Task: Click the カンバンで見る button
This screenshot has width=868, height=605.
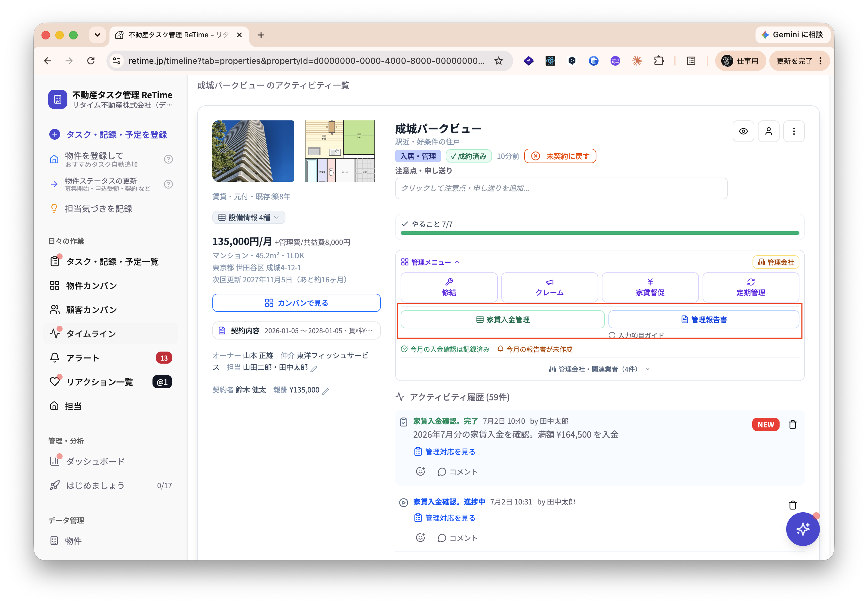Action: pos(296,303)
